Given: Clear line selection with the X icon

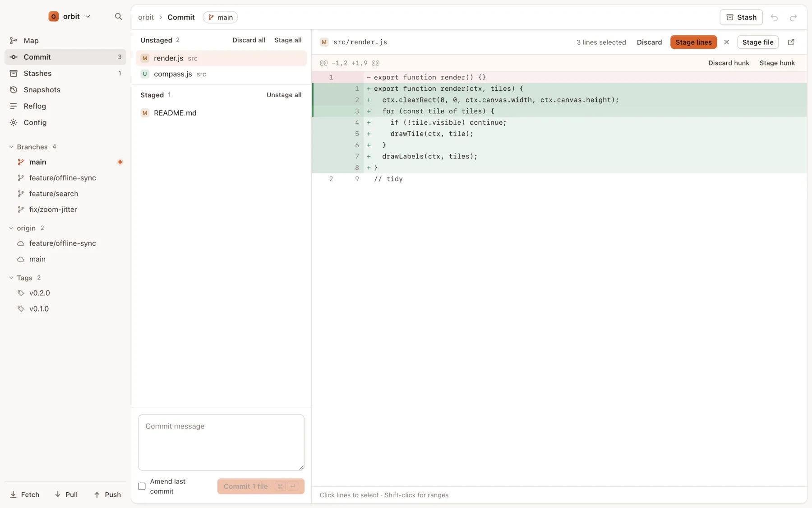Looking at the screenshot, I should tap(726, 42).
